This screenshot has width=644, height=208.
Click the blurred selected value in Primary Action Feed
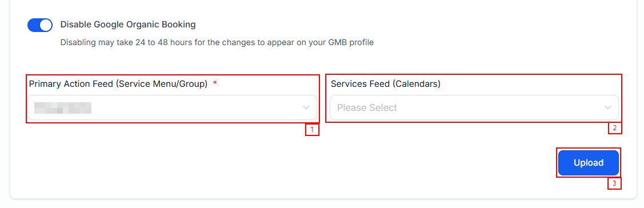coord(62,107)
